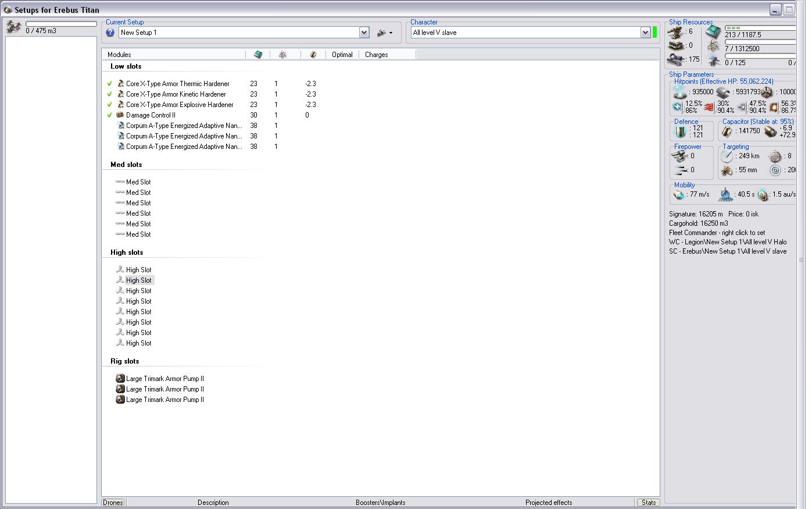Image resolution: width=812 pixels, height=509 pixels.
Task: Sort by the Modules column header
Action: point(174,55)
